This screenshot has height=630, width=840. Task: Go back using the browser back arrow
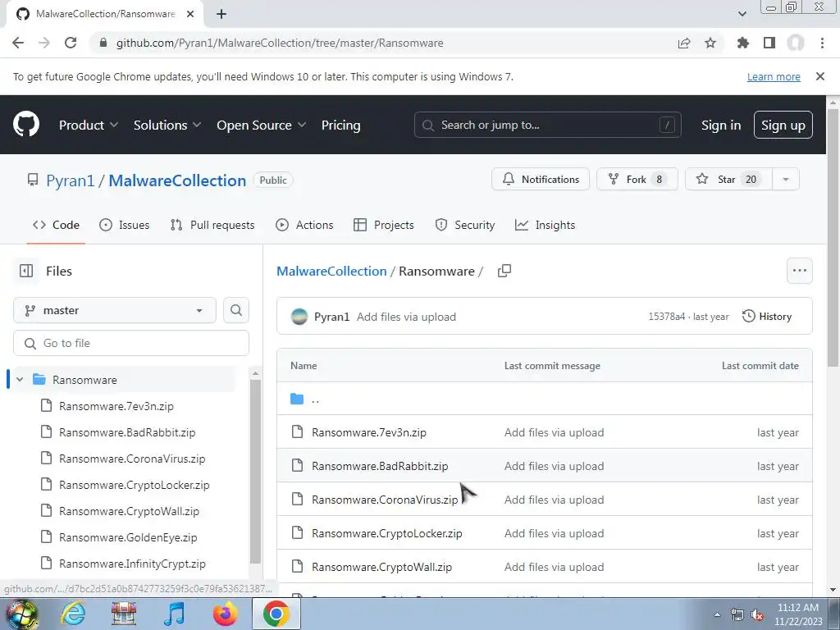pyautogui.click(x=18, y=43)
